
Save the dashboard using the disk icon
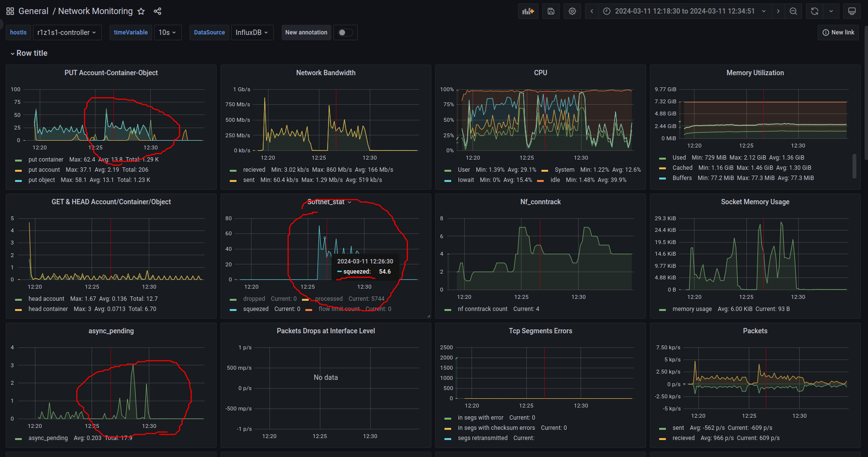(x=551, y=11)
